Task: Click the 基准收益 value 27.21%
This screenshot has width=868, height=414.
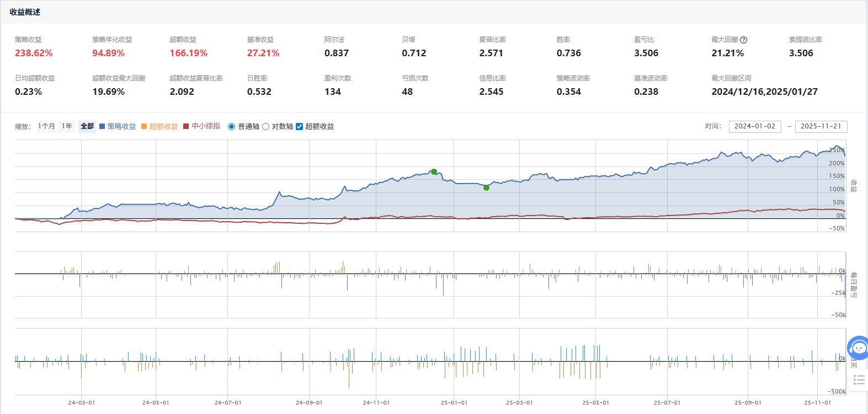Action: pyautogui.click(x=263, y=53)
